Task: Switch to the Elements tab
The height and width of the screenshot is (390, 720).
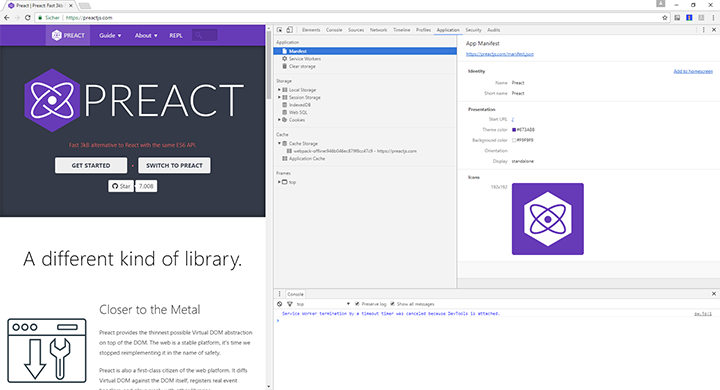Action: click(x=311, y=30)
